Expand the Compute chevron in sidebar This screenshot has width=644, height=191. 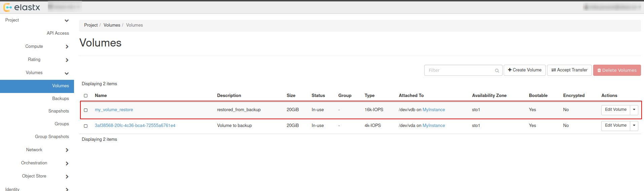67,47
